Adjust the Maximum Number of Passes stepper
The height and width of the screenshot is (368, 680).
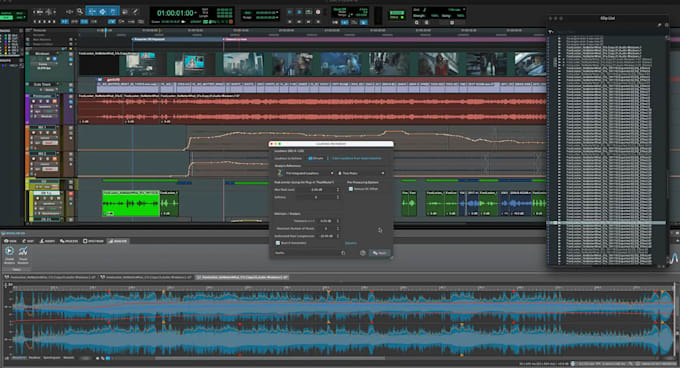(338, 228)
